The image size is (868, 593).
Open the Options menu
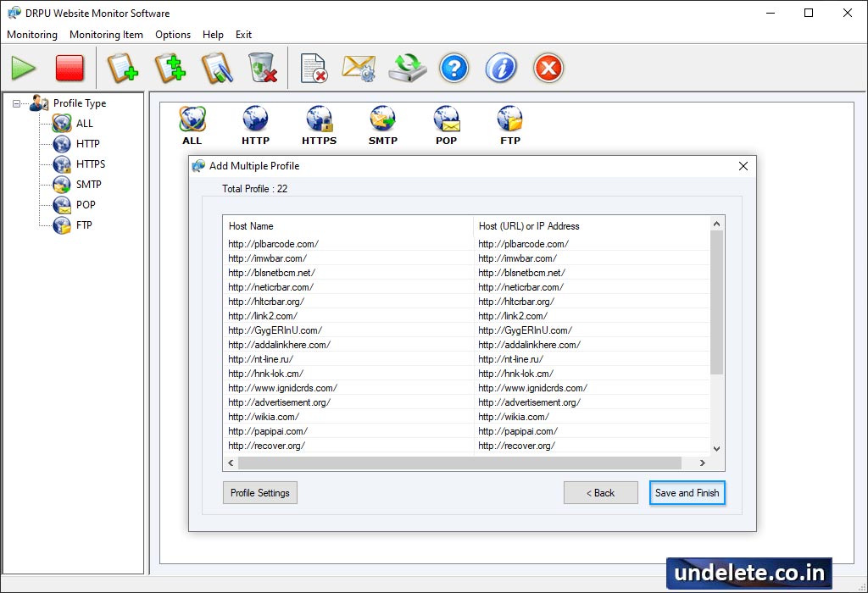point(173,35)
